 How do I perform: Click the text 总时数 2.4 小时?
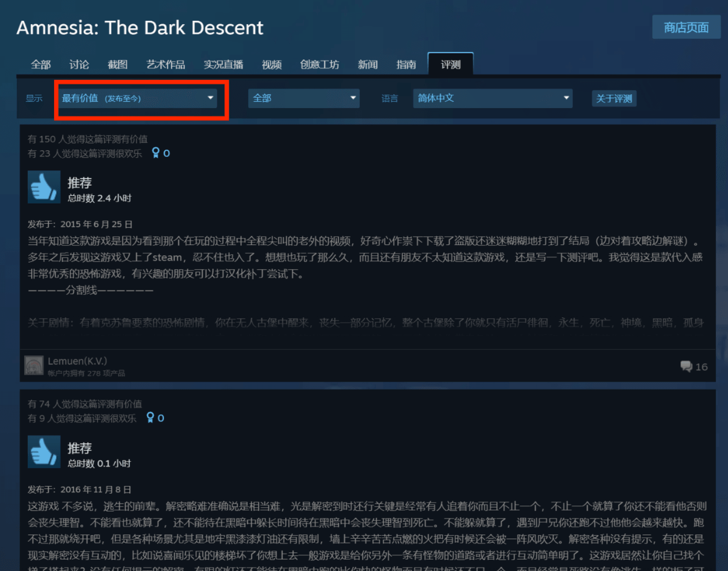pos(100,198)
